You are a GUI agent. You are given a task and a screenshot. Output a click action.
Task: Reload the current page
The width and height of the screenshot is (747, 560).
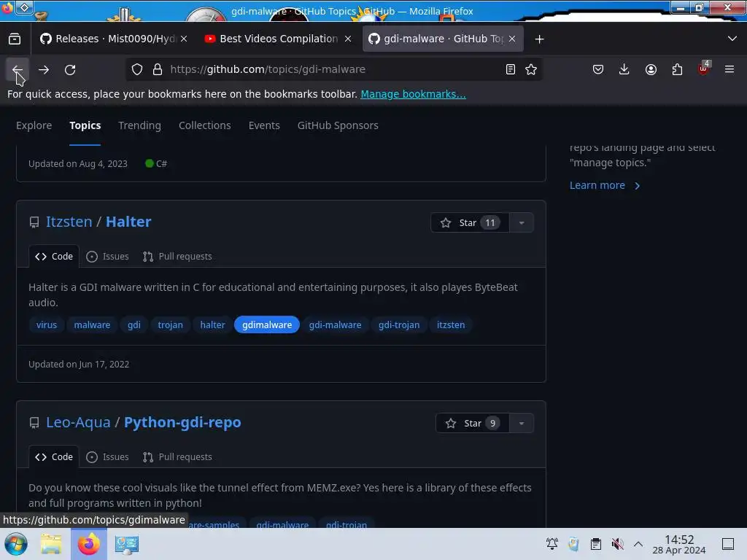click(x=70, y=69)
